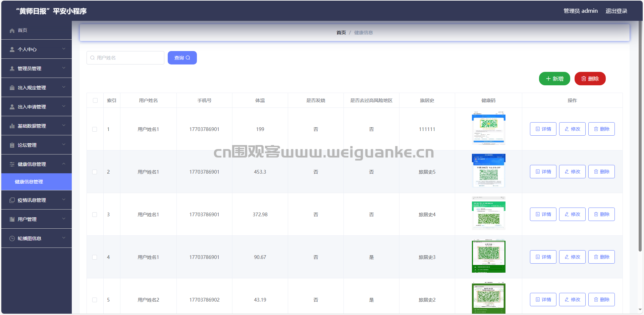Click the vertical scrollbar on the right edge

640,134
